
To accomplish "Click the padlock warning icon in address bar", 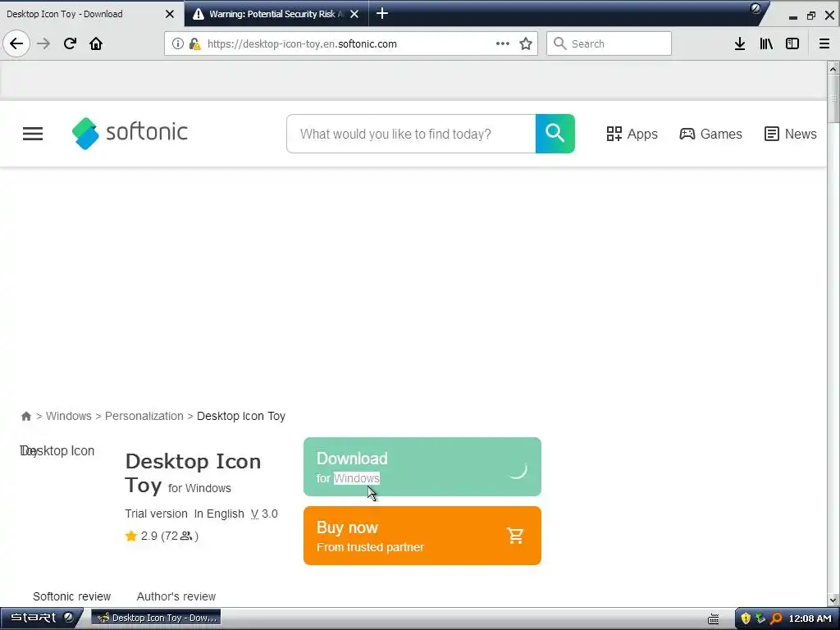I will [194, 44].
